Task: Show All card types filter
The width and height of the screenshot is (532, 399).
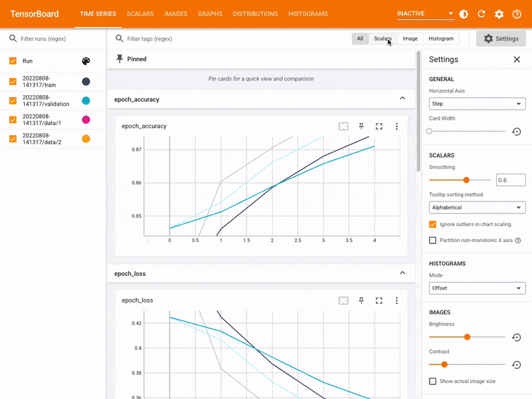Action: pos(360,39)
